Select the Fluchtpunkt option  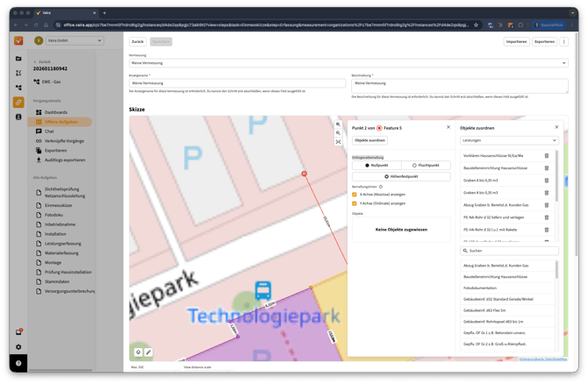click(426, 165)
